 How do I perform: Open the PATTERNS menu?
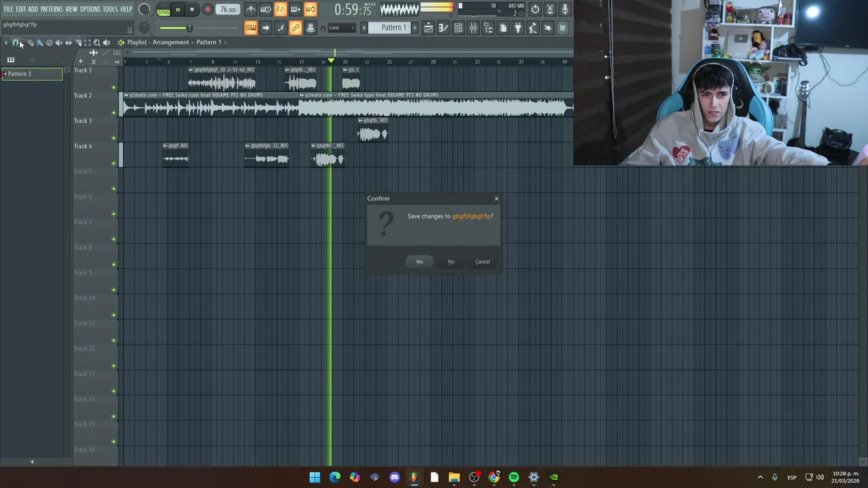(x=52, y=9)
